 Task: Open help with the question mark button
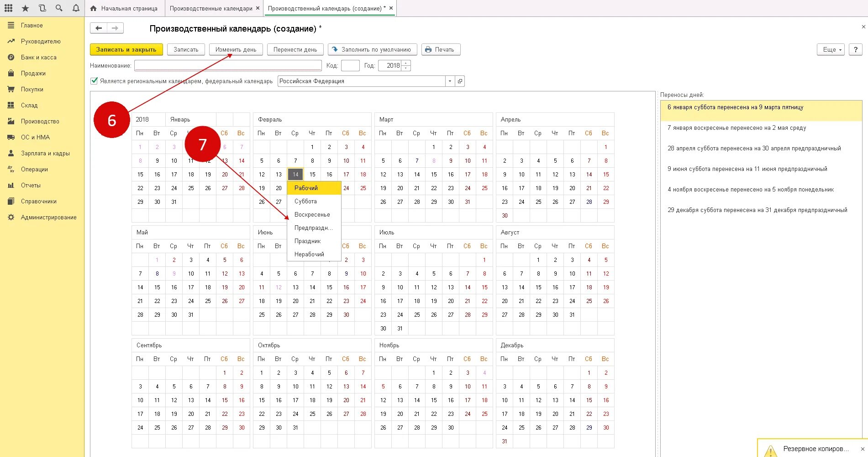[856, 50]
